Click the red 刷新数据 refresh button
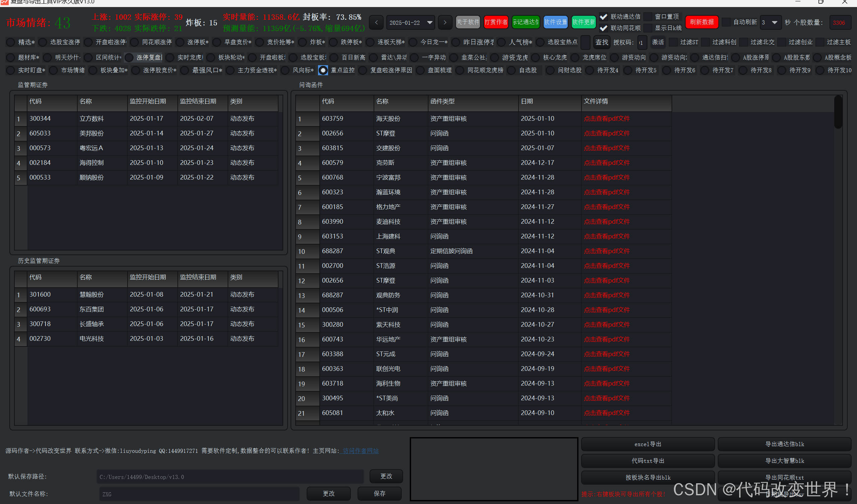Screen dimensions: 857x504 [x=702, y=22]
